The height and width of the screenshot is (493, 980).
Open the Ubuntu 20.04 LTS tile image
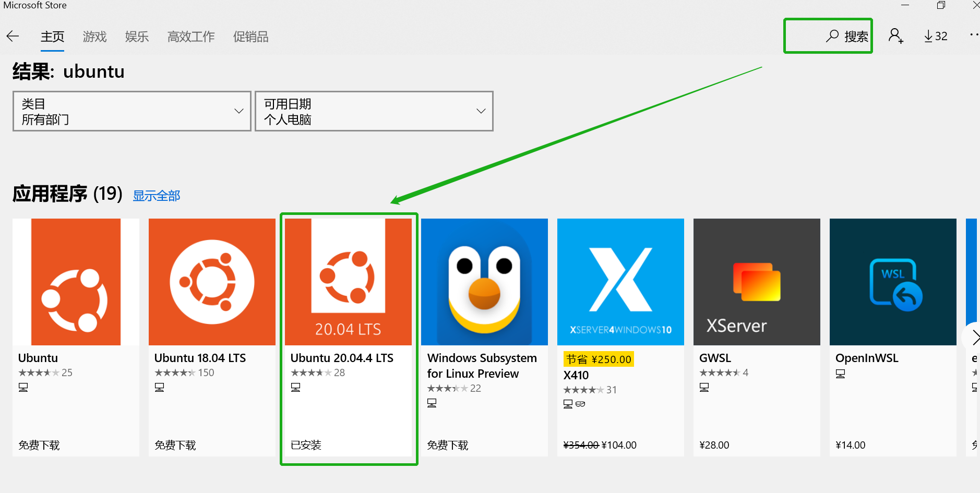348,282
